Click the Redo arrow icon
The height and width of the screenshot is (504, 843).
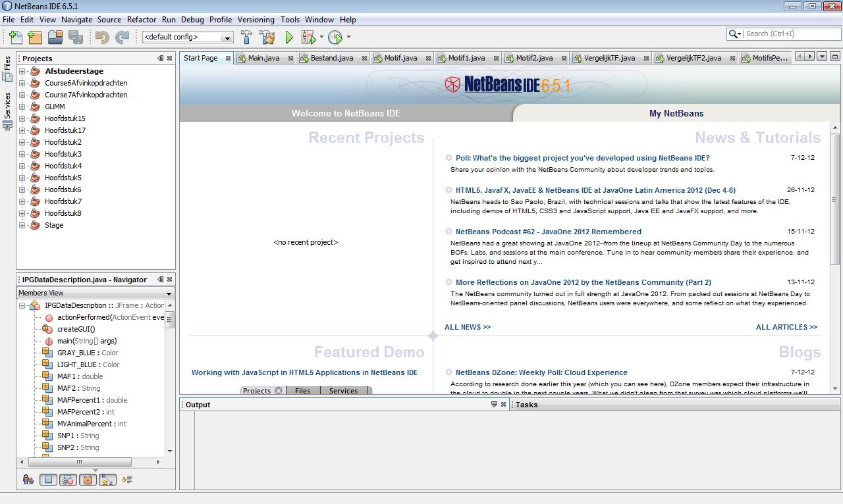tap(122, 38)
